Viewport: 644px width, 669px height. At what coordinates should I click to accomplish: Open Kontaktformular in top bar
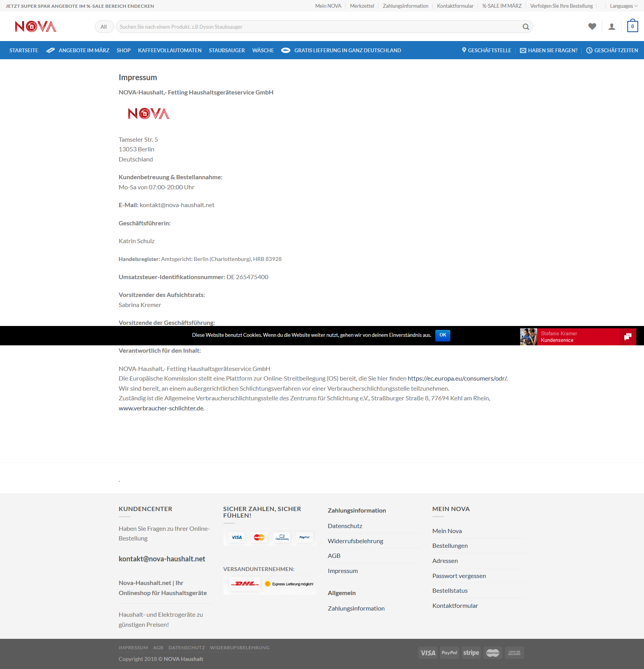click(455, 6)
